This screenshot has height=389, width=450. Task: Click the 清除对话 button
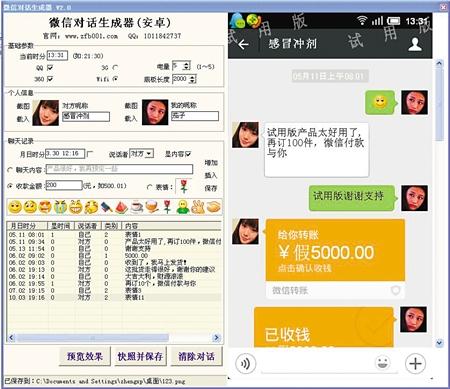(x=196, y=356)
